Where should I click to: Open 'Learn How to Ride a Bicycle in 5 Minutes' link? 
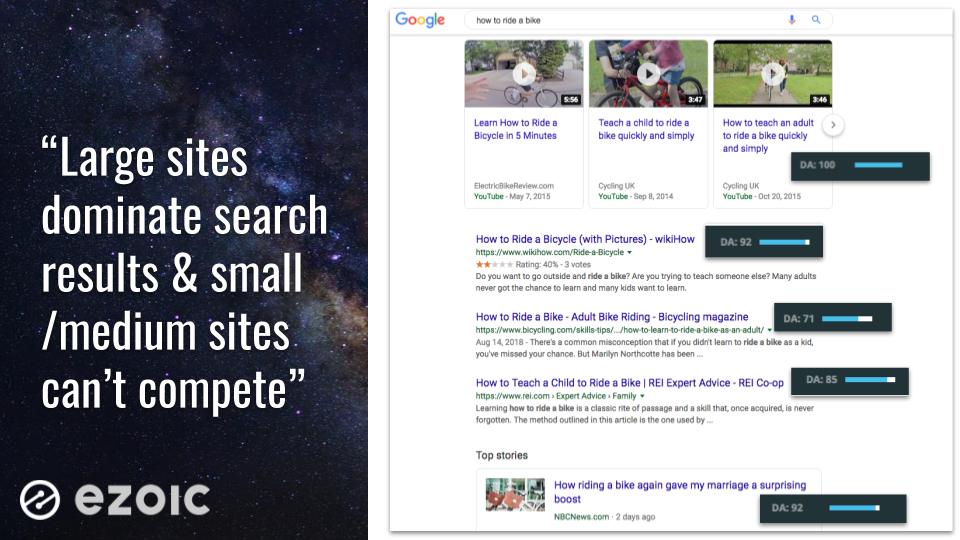(x=516, y=129)
